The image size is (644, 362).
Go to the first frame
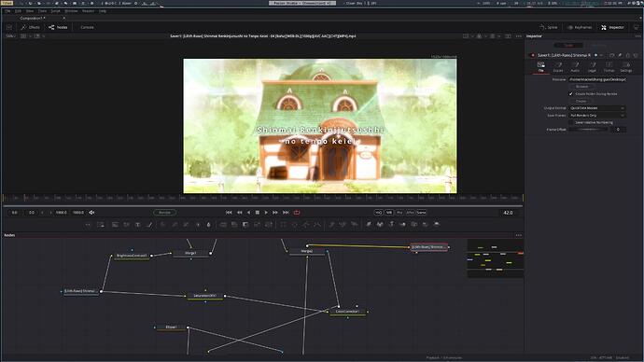tap(229, 213)
